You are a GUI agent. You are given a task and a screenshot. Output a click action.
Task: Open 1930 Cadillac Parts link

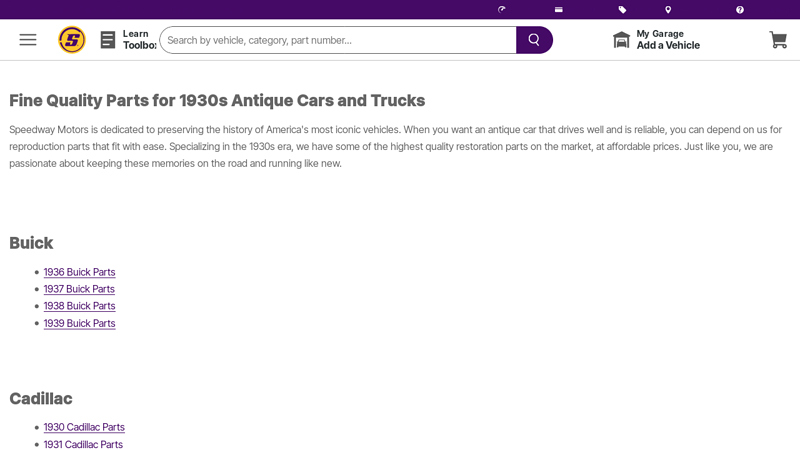tap(84, 427)
